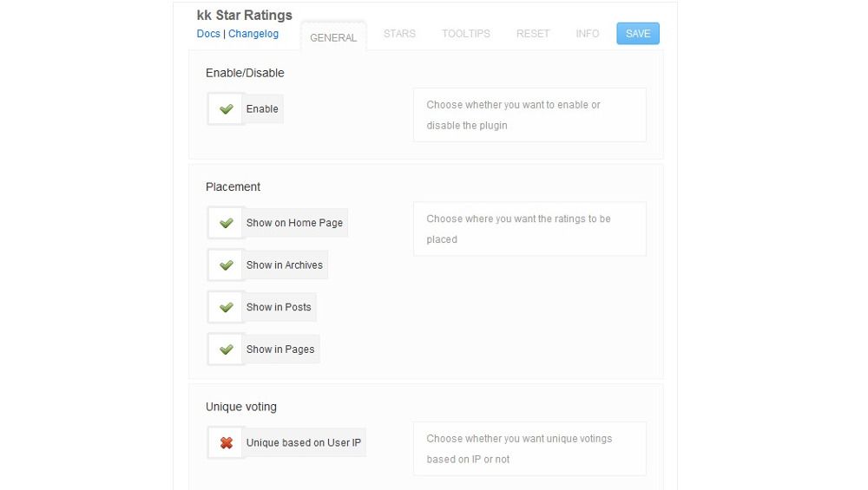Toggle the Show in Archives label
This screenshot has height=490, width=868.
[x=285, y=265]
